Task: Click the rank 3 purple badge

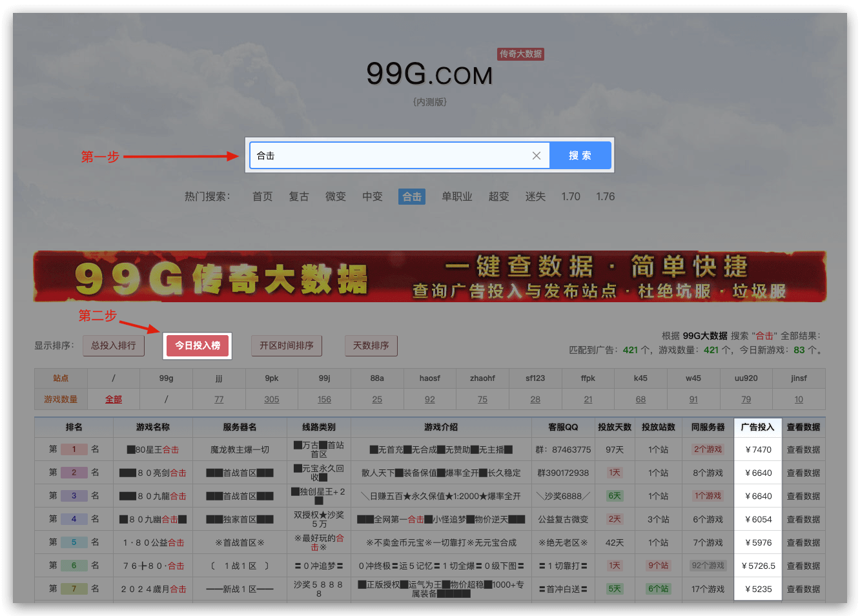Action: [x=74, y=496]
